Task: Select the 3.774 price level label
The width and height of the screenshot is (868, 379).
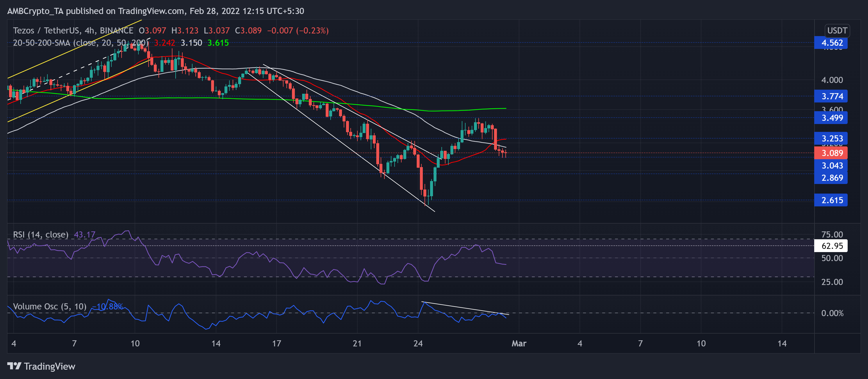Action: tap(831, 96)
